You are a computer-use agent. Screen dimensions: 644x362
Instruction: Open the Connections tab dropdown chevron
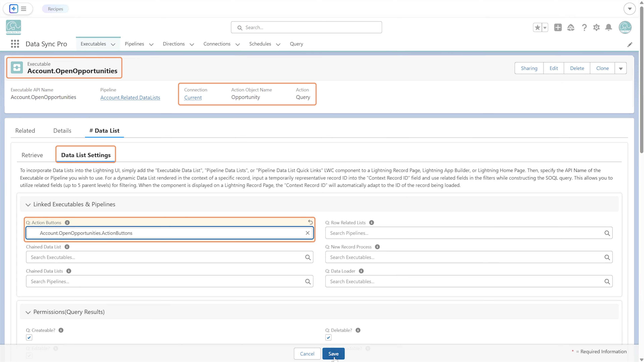237,44
